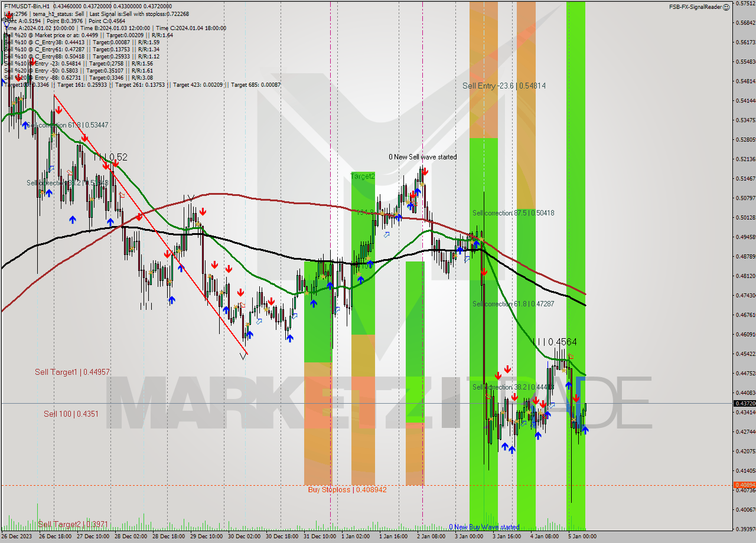Select 'Sell correction 61.8 | 0.53447' label
Image resolution: width=756 pixels, height=543 pixels.
click(67, 125)
